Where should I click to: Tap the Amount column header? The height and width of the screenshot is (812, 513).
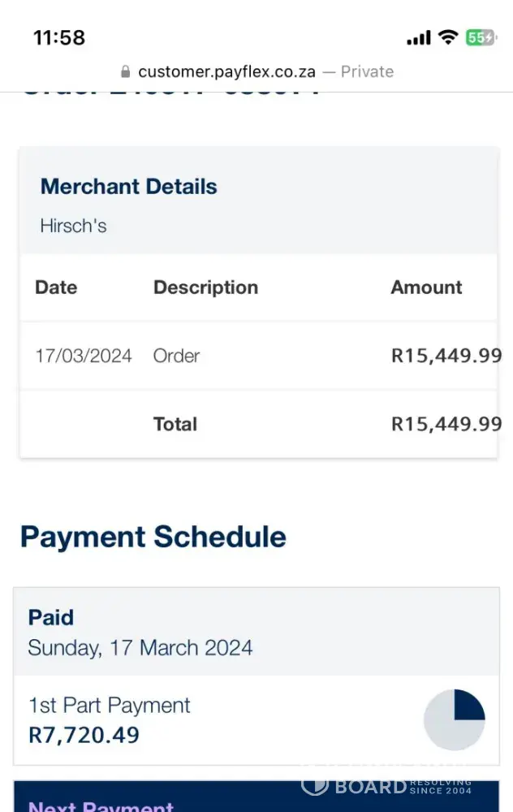click(x=426, y=287)
